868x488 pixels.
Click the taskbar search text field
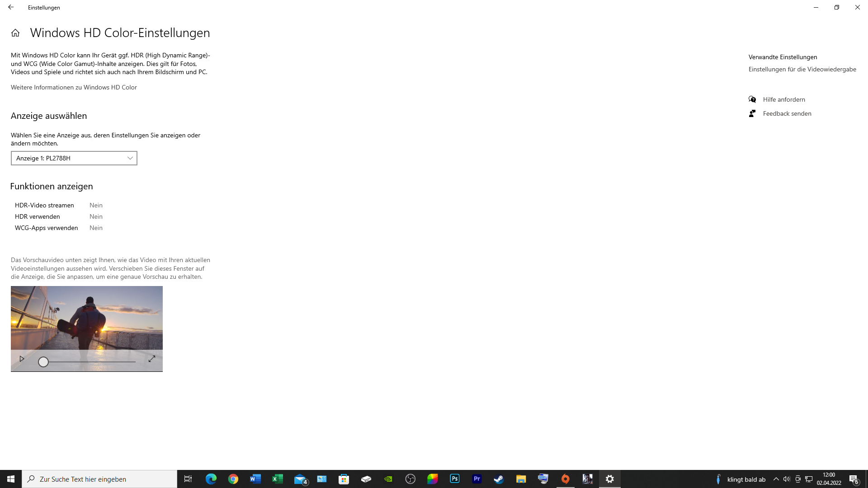pyautogui.click(x=99, y=479)
